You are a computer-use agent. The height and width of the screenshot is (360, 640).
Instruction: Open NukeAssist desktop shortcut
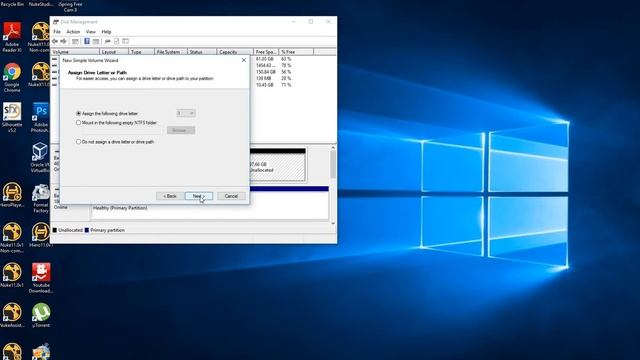[x=12, y=315]
